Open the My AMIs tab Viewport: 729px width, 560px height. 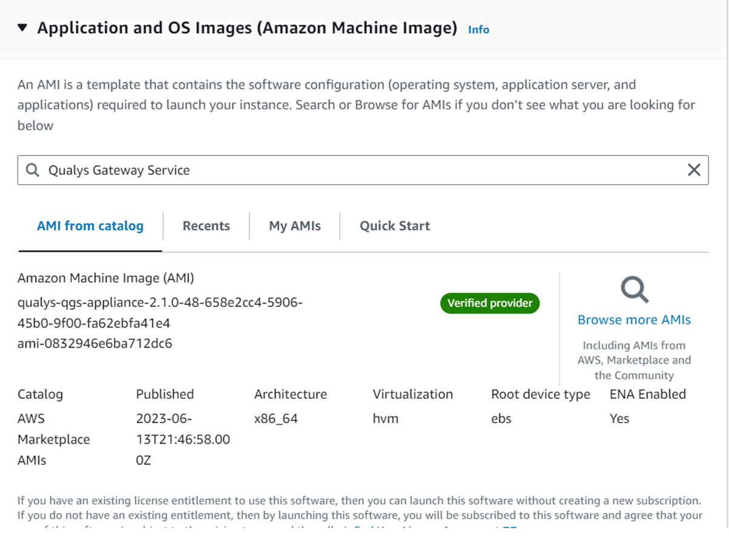click(295, 226)
